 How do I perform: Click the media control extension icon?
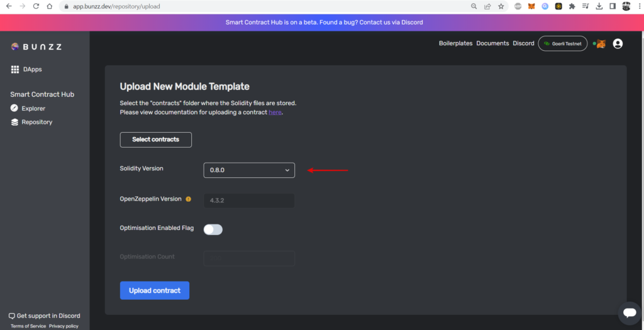click(x=586, y=6)
